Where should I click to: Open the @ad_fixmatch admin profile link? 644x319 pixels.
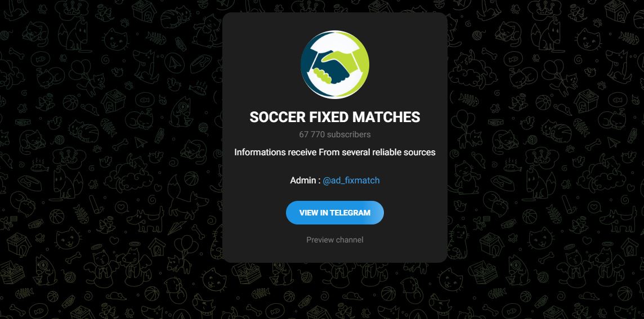pos(351,180)
